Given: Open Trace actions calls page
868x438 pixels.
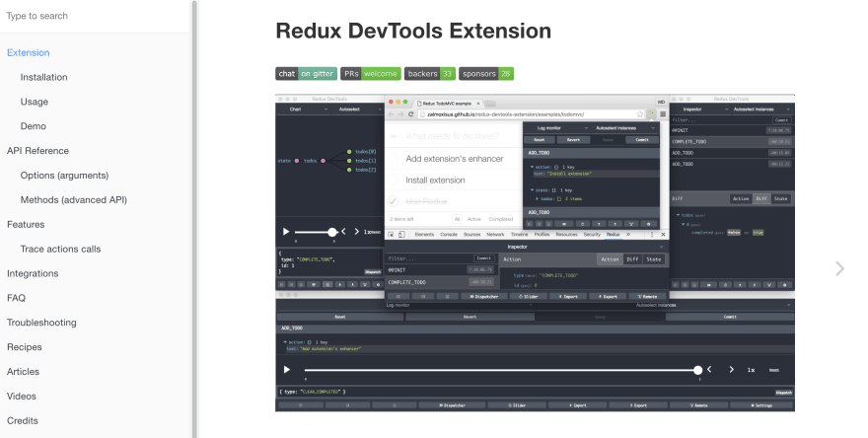Looking at the screenshot, I should coord(60,250).
